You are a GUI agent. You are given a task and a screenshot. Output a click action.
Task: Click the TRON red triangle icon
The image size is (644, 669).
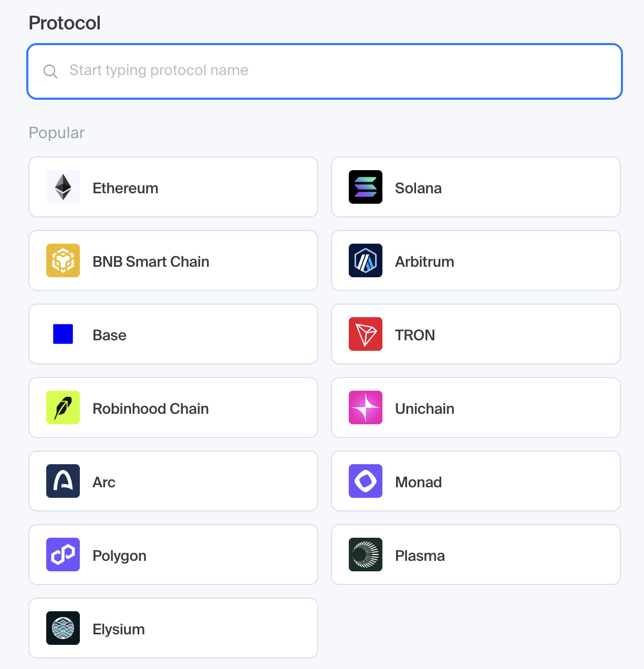366,334
